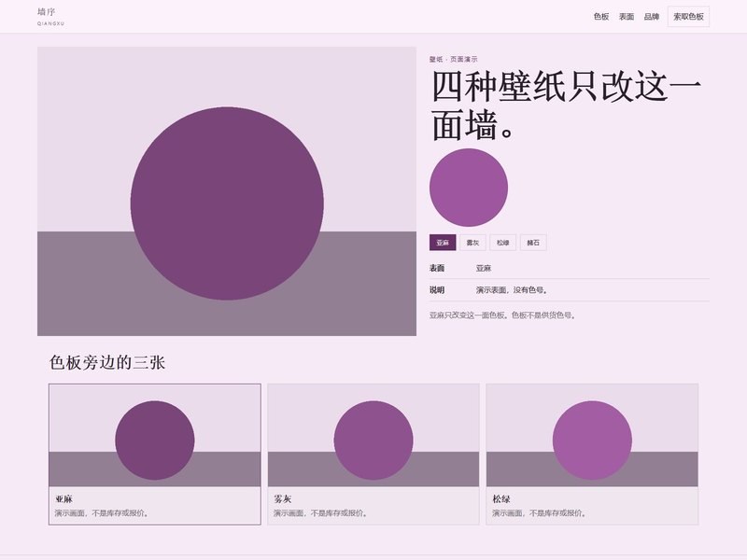Click the 墙序 QIANGXU site logo
Viewport: 747px width, 560px height.
pos(50,16)
